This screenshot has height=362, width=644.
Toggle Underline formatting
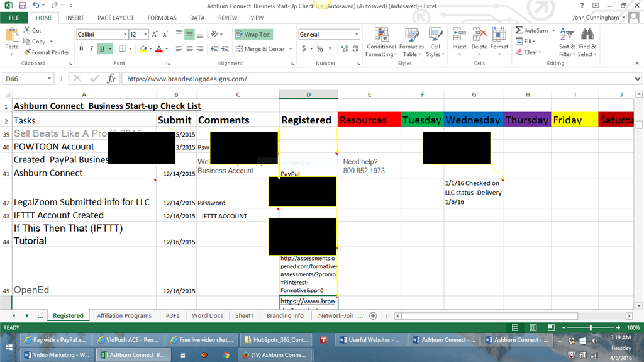pos(102,48)
